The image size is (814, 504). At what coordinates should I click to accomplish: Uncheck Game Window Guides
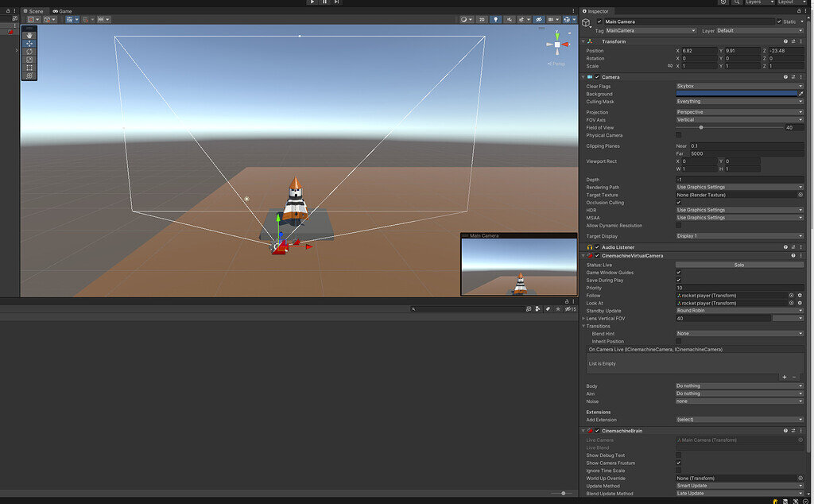[x=679, y=272]
